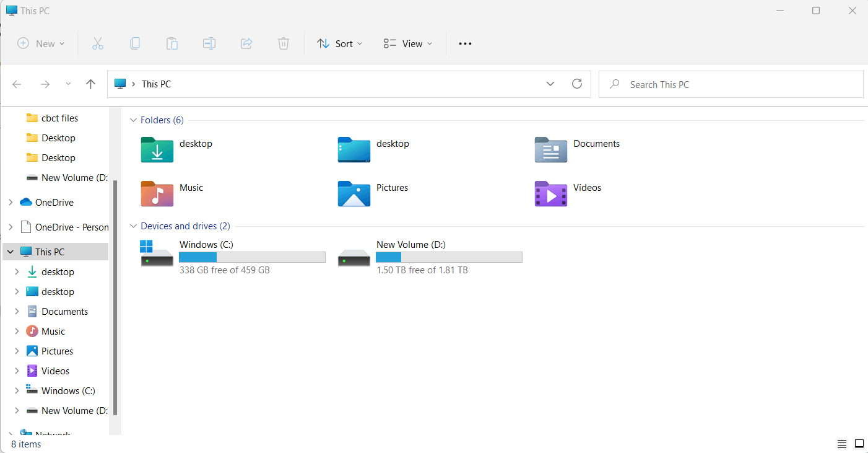Click the breadcrumb chevron before This PC
This screenshot has height=453, width=868.
point(134,84)
